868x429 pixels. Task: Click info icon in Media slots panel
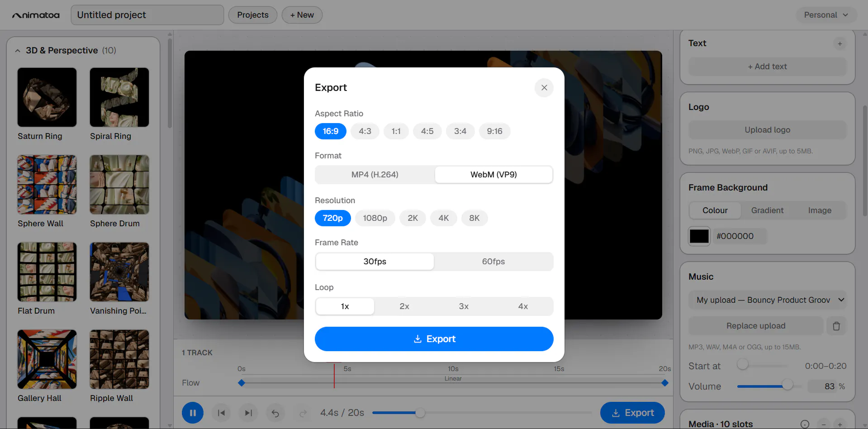[x=805, y=424]
